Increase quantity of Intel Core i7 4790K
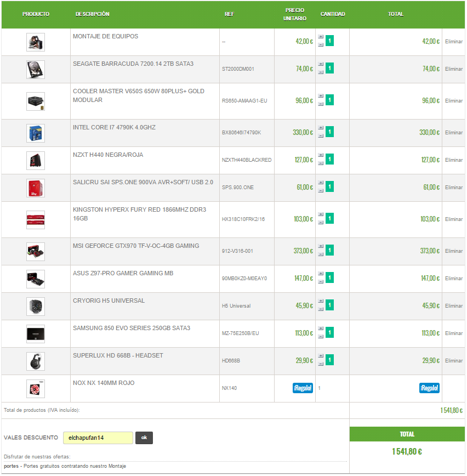Image resolution: width=467 pixels, height=476 pixels. pos(321,128)
